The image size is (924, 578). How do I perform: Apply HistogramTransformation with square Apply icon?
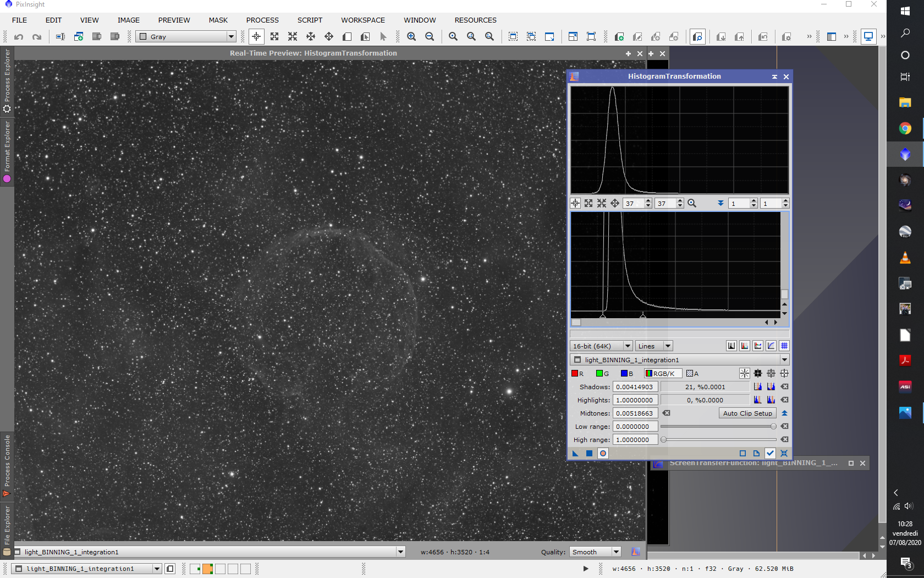589,454
